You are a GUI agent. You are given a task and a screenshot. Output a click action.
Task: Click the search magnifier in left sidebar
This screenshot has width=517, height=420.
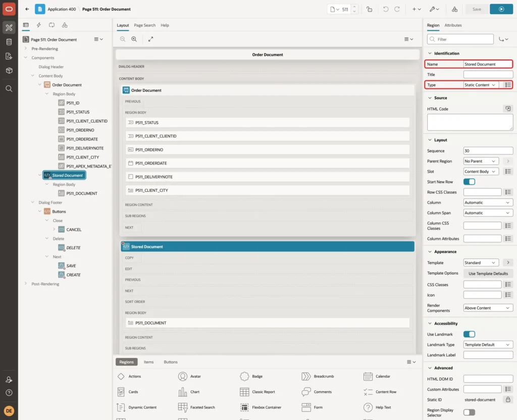pos(9,89)
